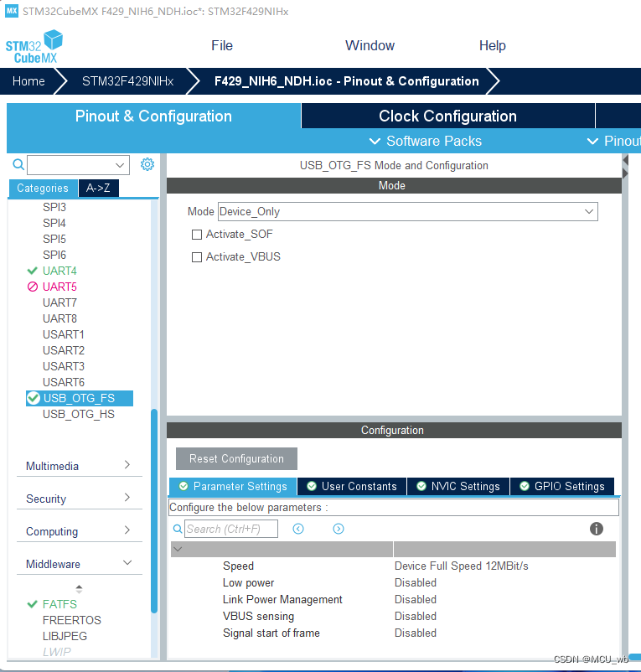
Task: Select LIBJPEG middleware
Action: [x=65, y=636]
